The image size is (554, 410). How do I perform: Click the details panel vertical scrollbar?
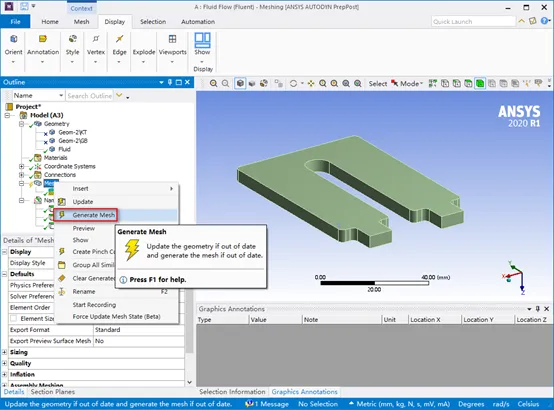tap(189, 320)
